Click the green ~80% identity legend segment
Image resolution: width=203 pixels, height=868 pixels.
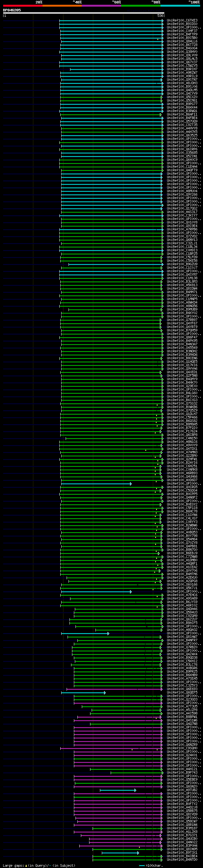pyautogui.click(x=141, y=6)
